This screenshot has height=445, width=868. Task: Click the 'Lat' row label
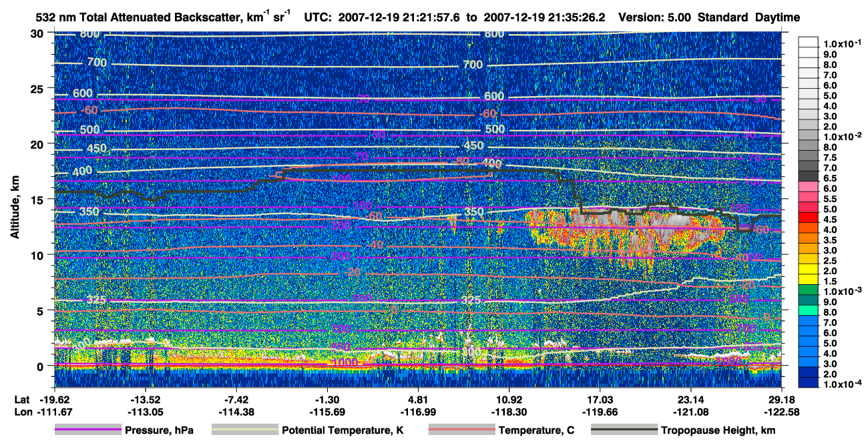point(21,400)
